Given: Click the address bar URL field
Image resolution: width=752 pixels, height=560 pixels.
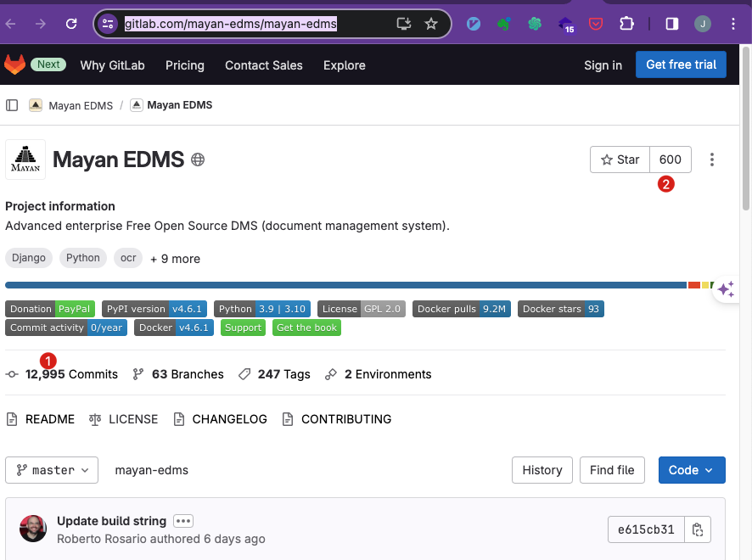Looking at the screenshot, I should click(255, 24).
